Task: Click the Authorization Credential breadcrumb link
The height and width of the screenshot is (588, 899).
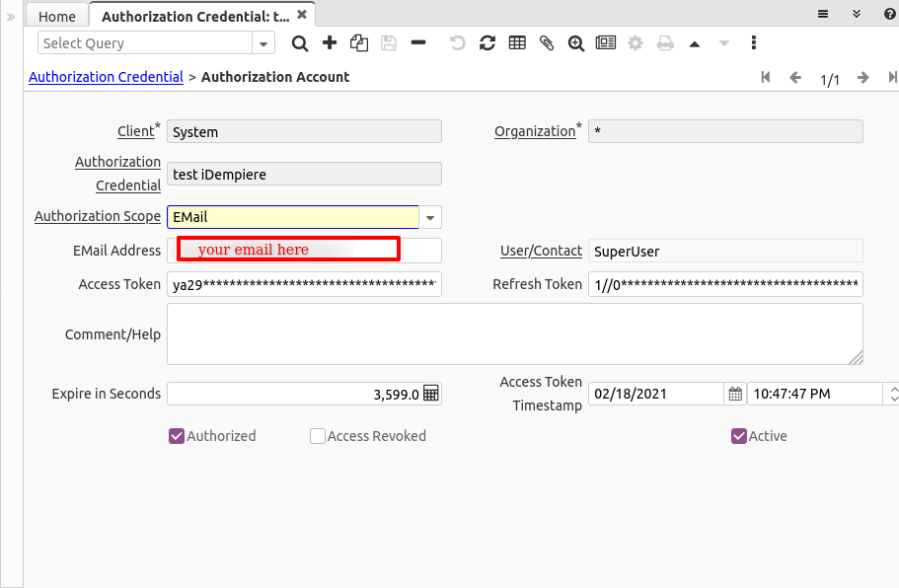Action: click(106, 77)
